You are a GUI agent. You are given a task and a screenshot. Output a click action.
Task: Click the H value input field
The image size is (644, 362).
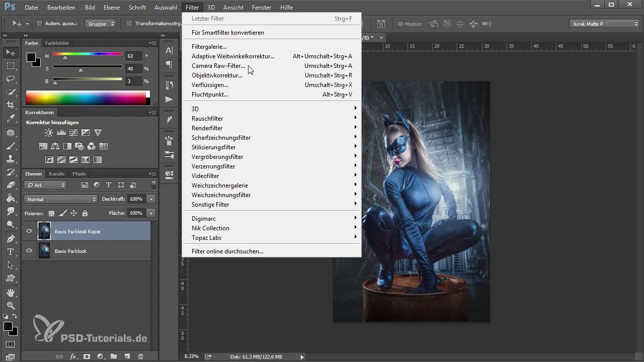pos(134,56)
